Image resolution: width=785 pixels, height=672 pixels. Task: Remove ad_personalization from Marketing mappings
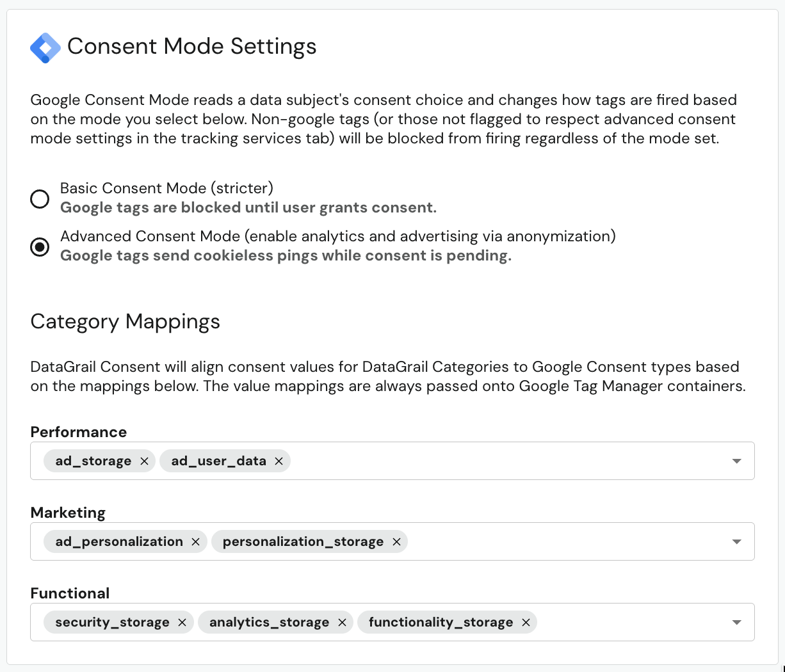[195, 541]
